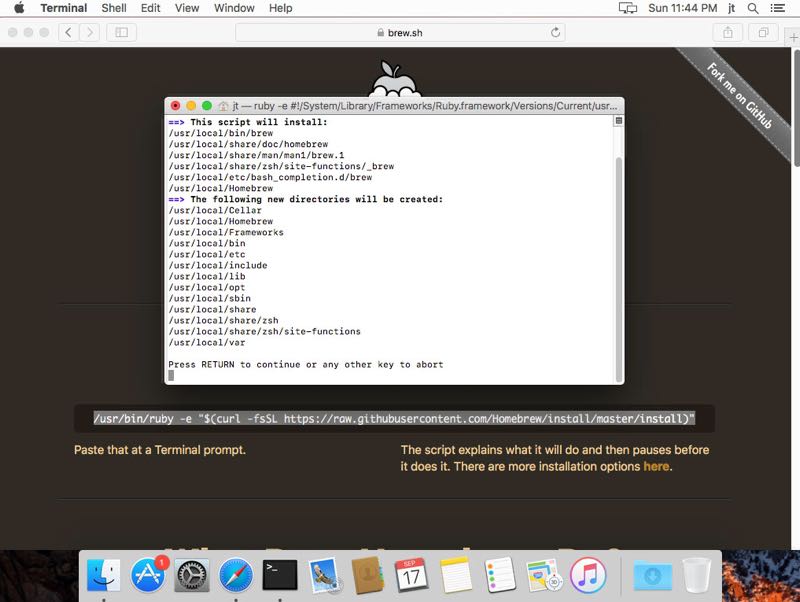Click the line /usr/local/bin/brew
This screenshot has width=800, height=602.
pyautogui.click(x=221, y=133)
